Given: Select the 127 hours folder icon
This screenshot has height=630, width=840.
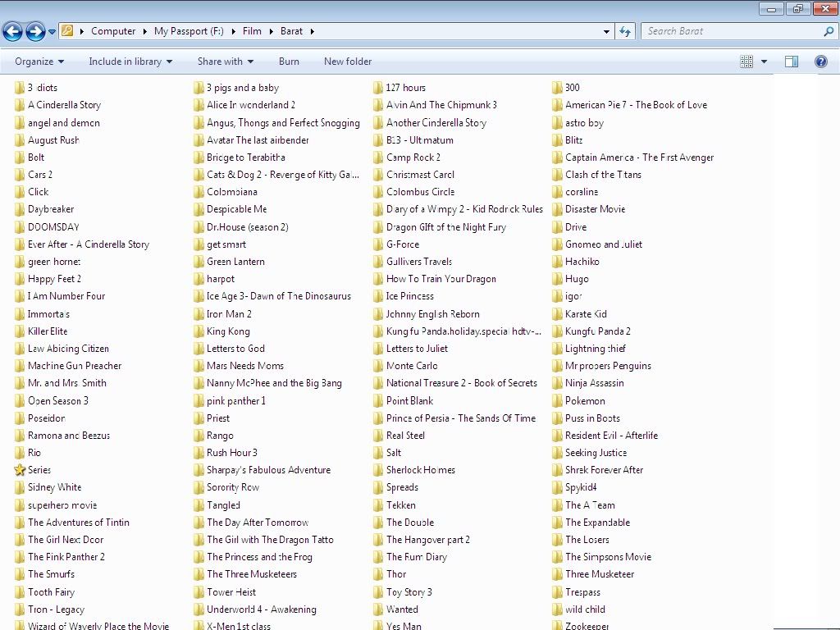Looking at the screenshot, I should [378, 87].
